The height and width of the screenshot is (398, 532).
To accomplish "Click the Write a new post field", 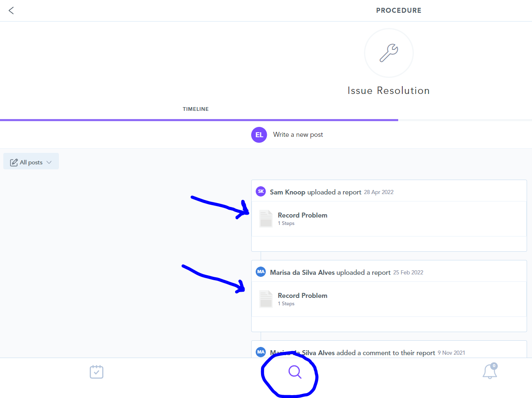I will [x=298, y=135].
